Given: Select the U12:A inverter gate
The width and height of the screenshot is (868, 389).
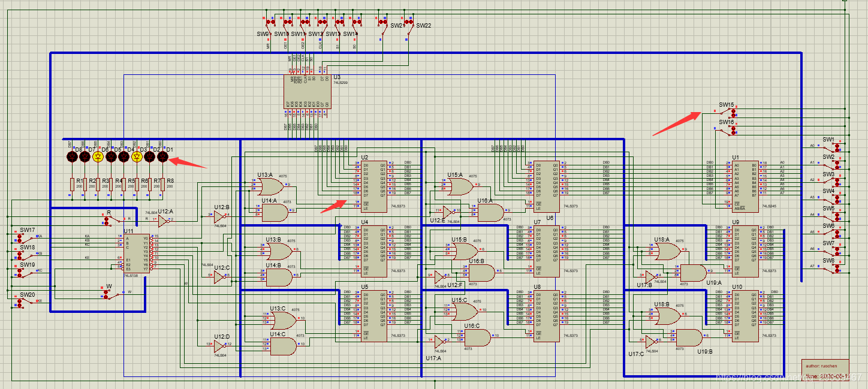Looking at the screenshot, I should (x=163, y=220).
